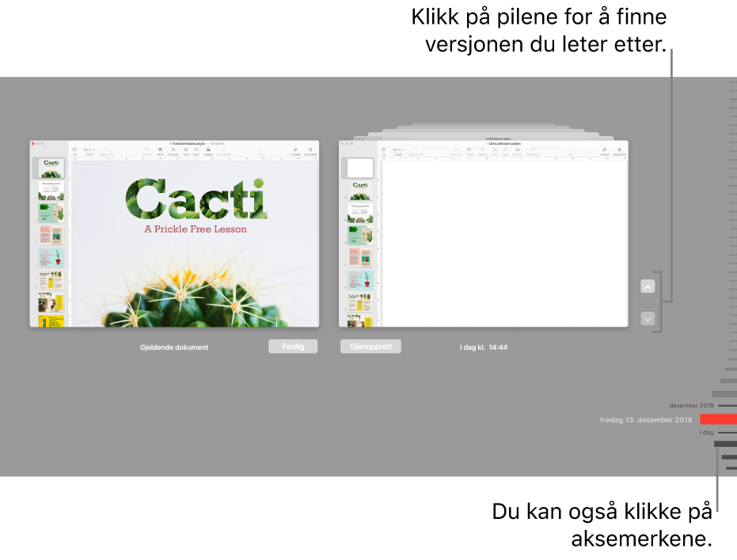Open Dokument sidebar in the version window
Image resolution: width=737 pixels, height=560 pixels.
[620, 151]
